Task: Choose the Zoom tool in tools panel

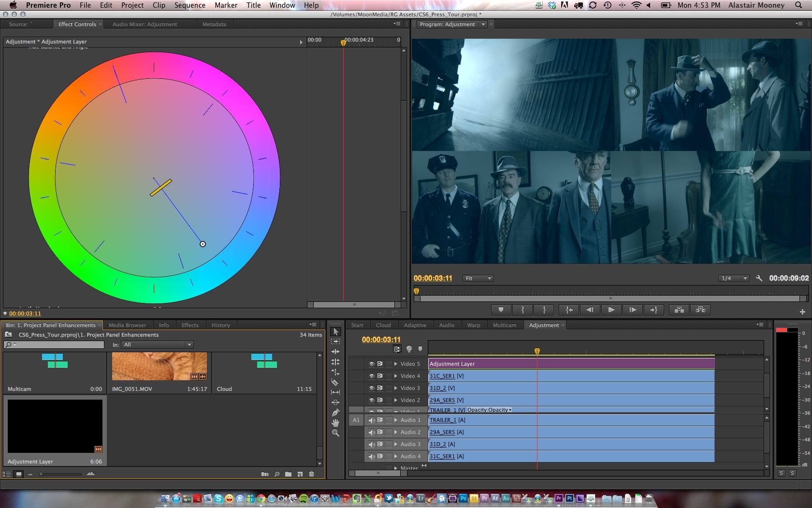Action: click(x=335, y=433)
